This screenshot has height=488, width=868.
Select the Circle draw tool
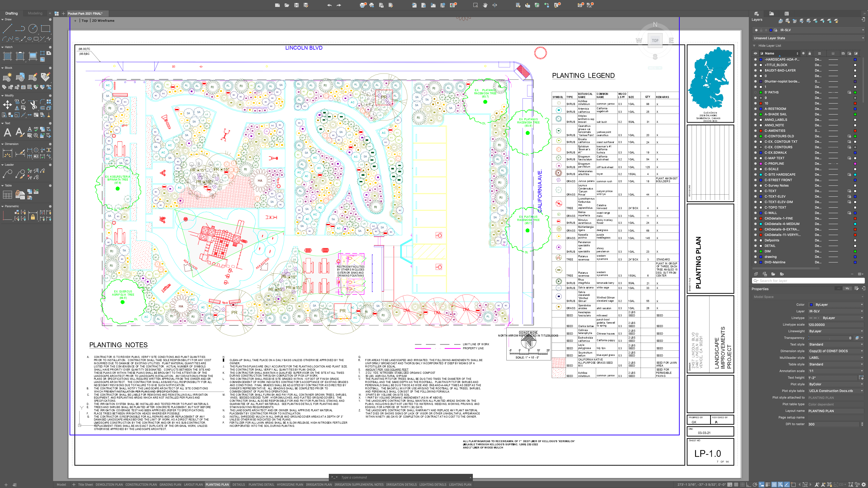coord(33,29)
